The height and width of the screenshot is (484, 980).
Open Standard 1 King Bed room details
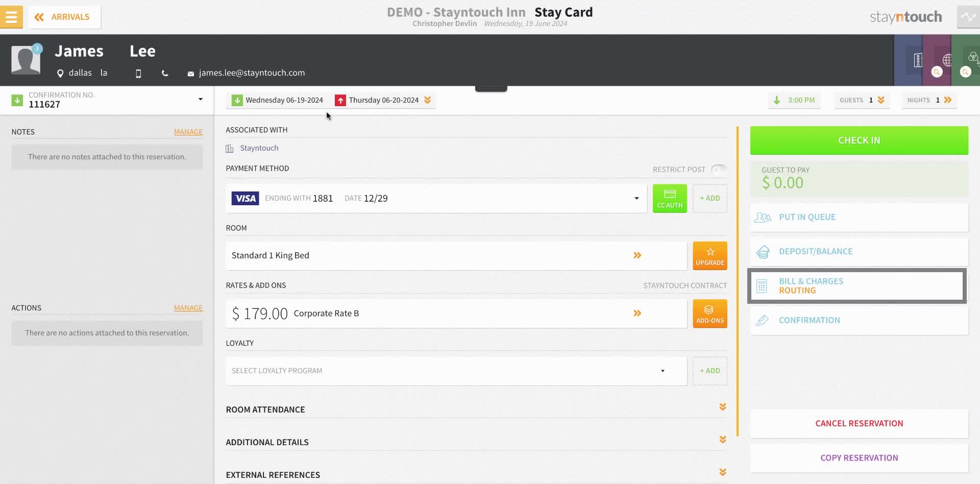(x=456, y=255)
